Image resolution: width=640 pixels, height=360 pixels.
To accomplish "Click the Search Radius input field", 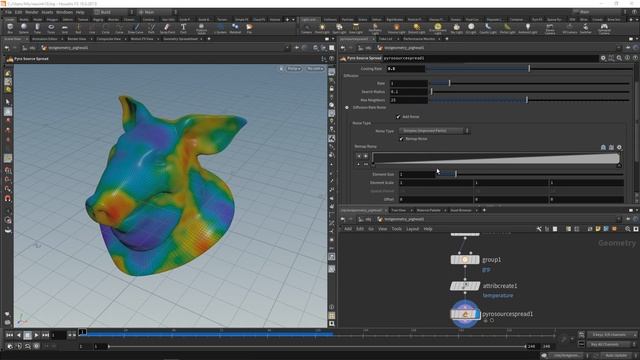I will 408,92.
